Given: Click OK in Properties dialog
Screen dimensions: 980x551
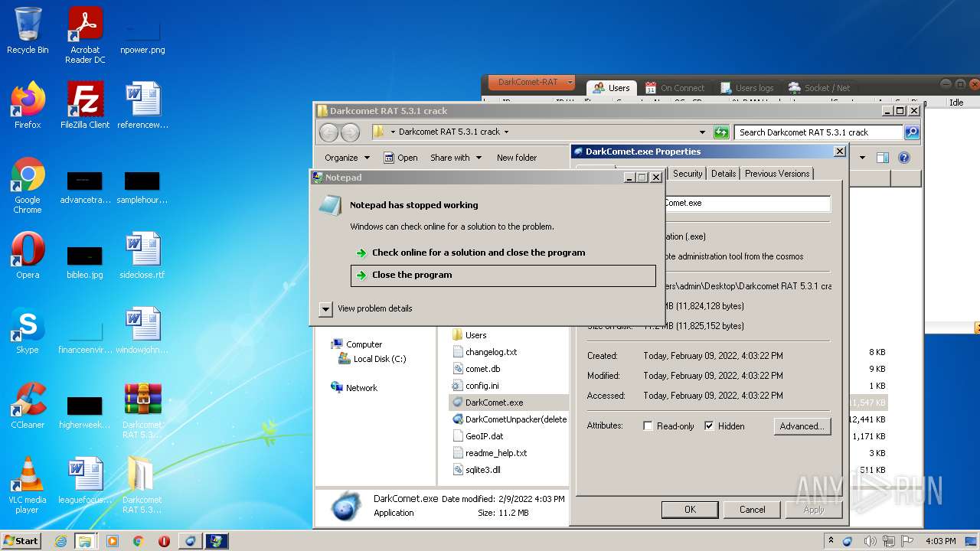Looking at the screenshot, I should [x=690, y=510].
